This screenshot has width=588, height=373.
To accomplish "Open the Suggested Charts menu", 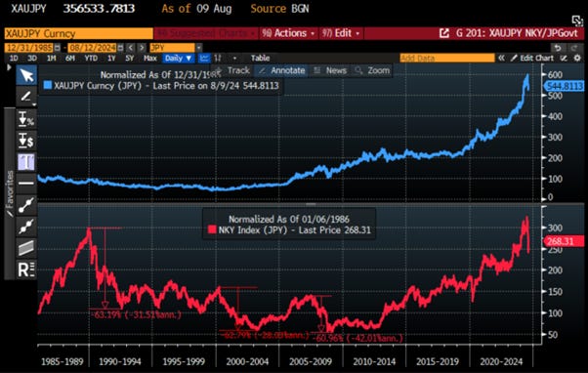I will tap(205, 33).
